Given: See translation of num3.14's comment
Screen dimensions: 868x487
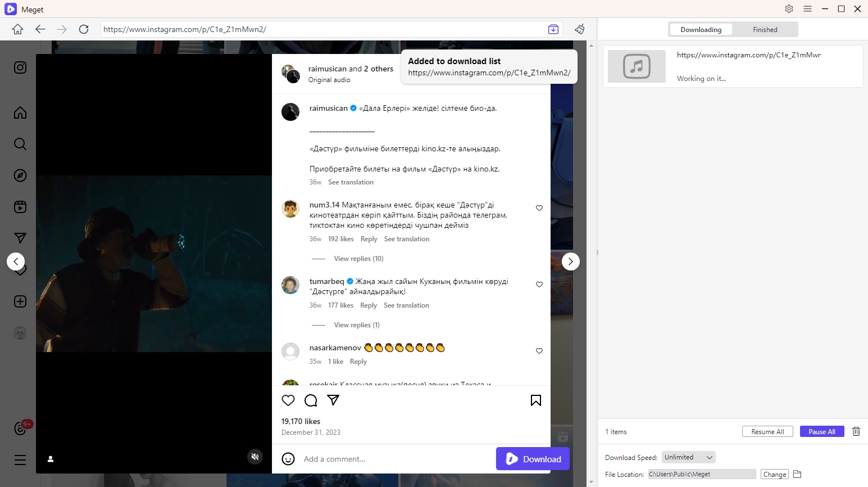Looking at the screenshot, I should coord(407,239).
